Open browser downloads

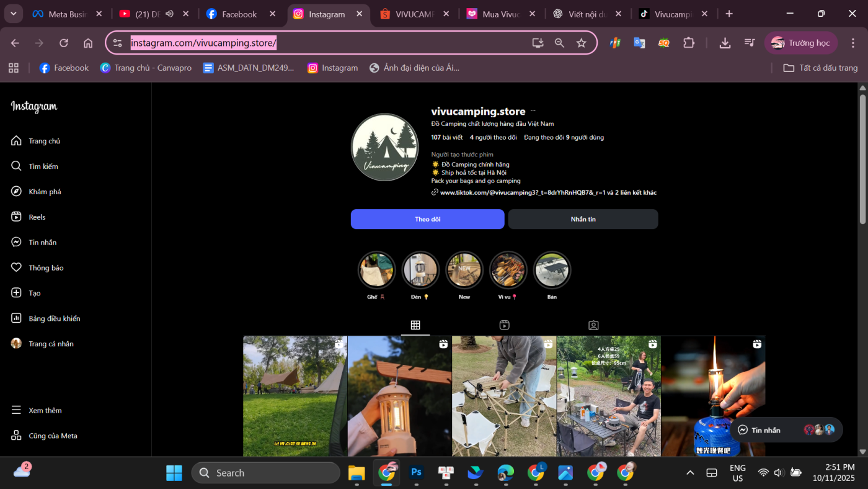(x=725, y=43)
